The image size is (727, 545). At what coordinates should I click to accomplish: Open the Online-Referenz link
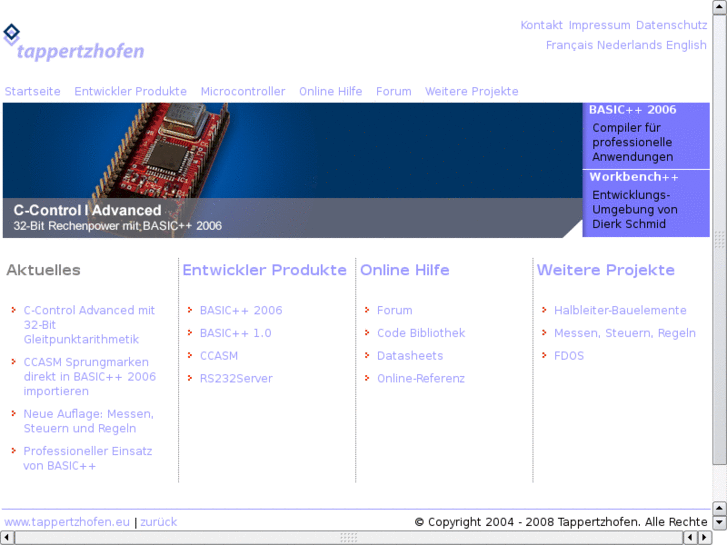pyautogui.click(x=421, y=378)
